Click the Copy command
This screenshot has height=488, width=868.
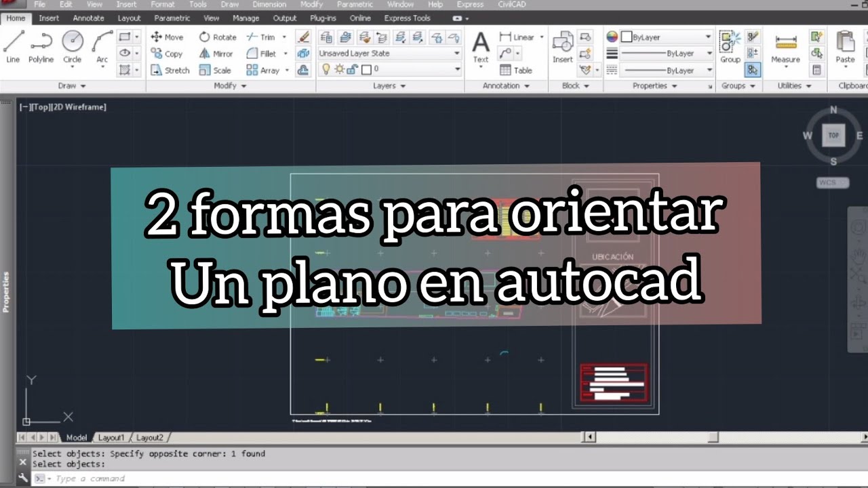click(x=167, y=54)
